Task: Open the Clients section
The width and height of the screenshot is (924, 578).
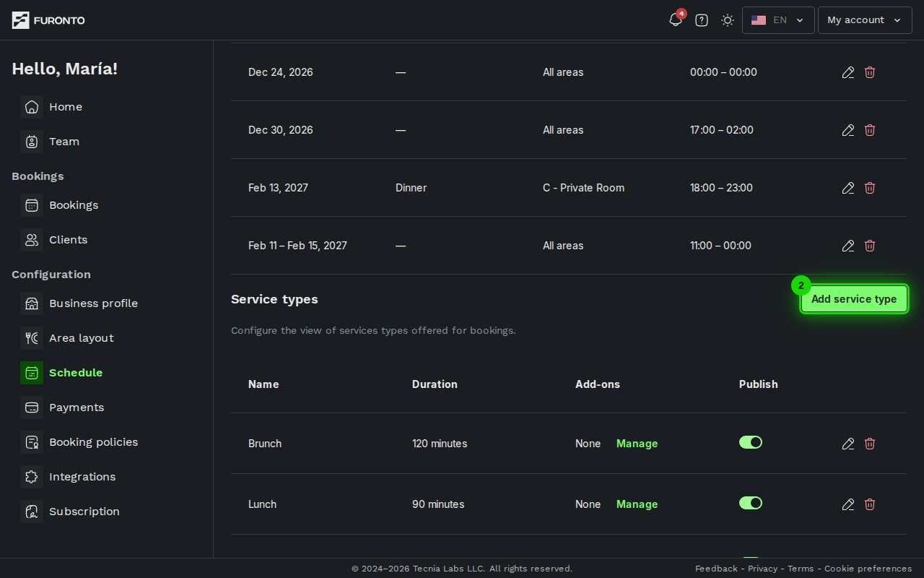Action: 69,240
